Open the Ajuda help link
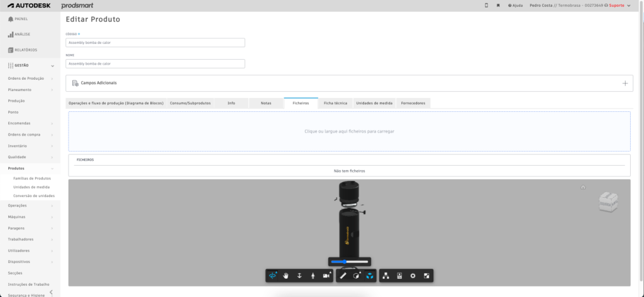 tap(516, 6)
